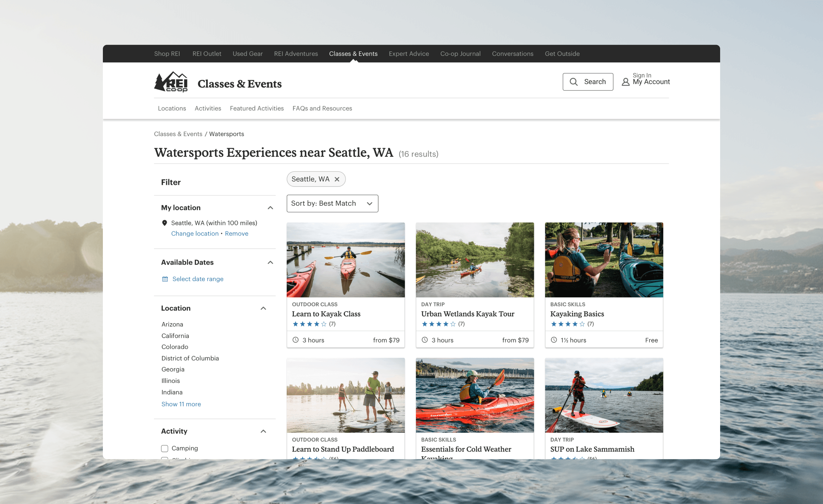Click SUP on Lake Sammamish title

(x=592, y=449)
